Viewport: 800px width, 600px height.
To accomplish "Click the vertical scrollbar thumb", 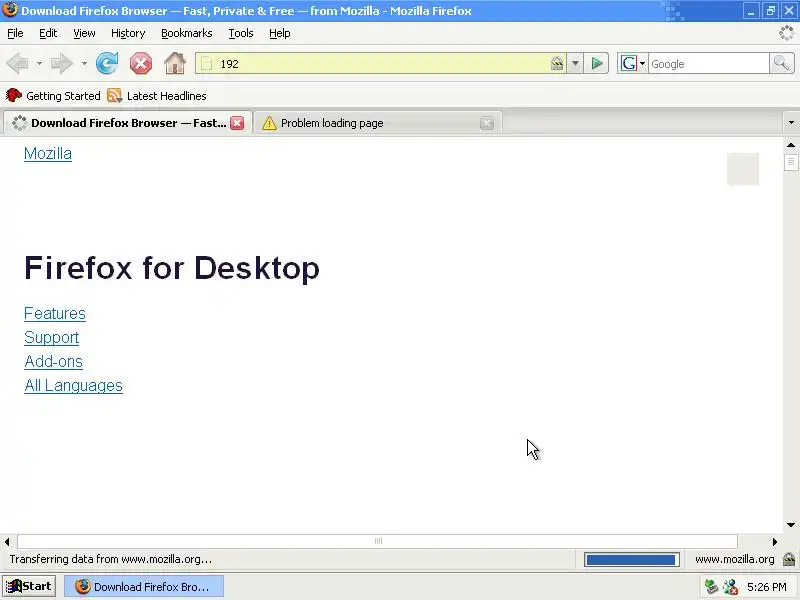I will (791, 162).
